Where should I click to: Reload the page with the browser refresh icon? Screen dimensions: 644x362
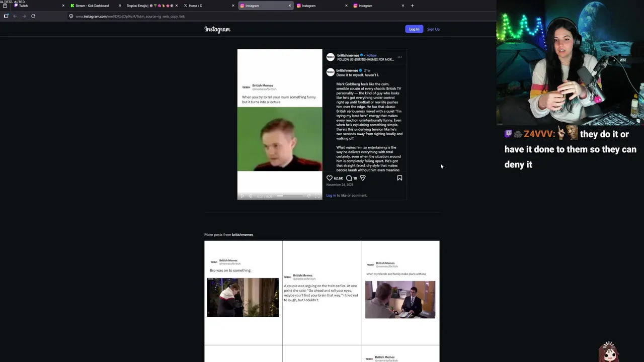point(33,16)
